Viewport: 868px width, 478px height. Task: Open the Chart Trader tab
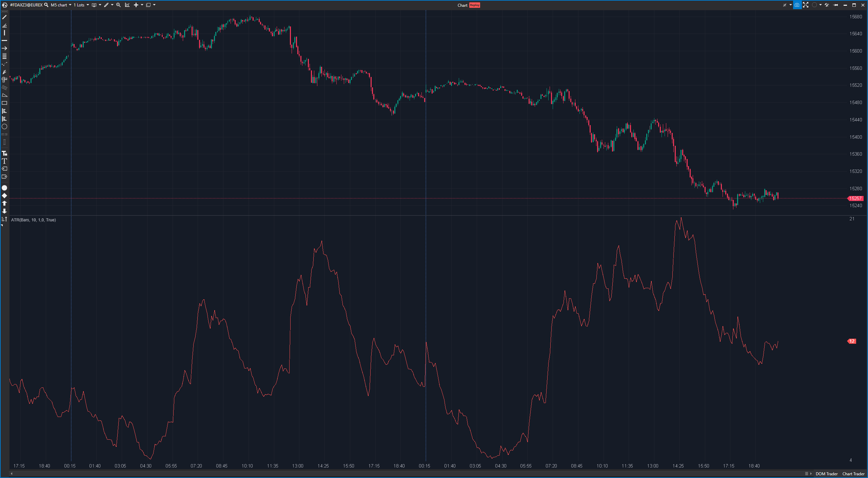coord(853,474)
